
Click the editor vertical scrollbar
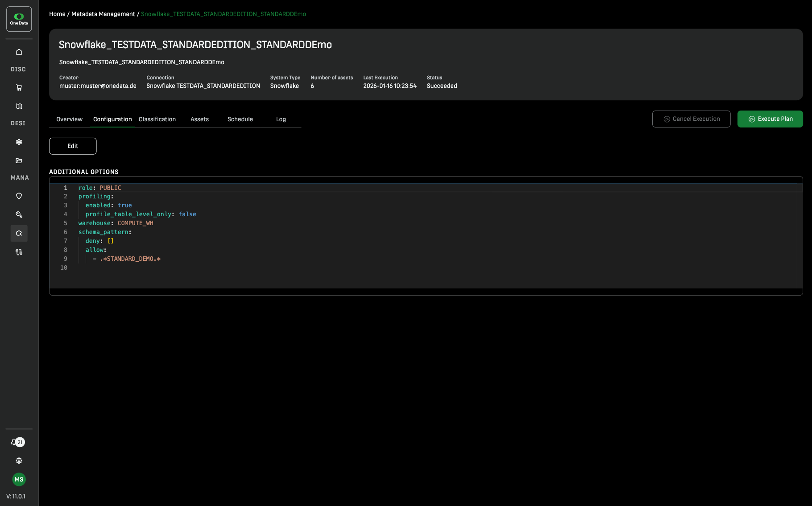(800, 235)
